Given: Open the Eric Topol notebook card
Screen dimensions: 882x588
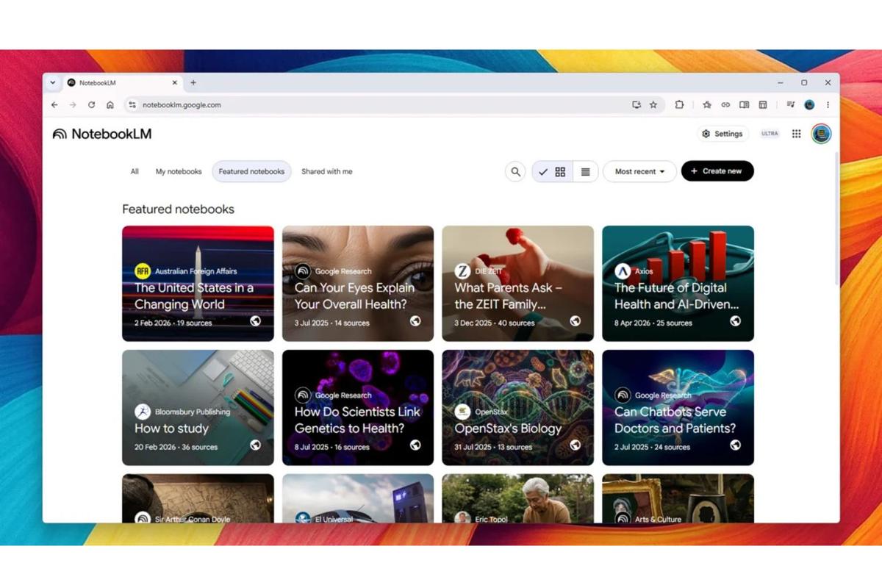Looking at the screenshot, I should (517, 498).
